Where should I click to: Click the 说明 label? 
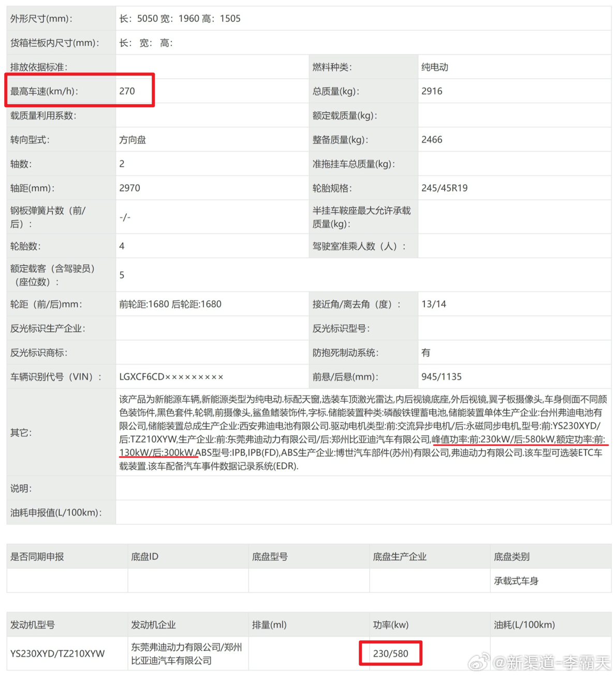pyautogui.click(x=21, y=489)
